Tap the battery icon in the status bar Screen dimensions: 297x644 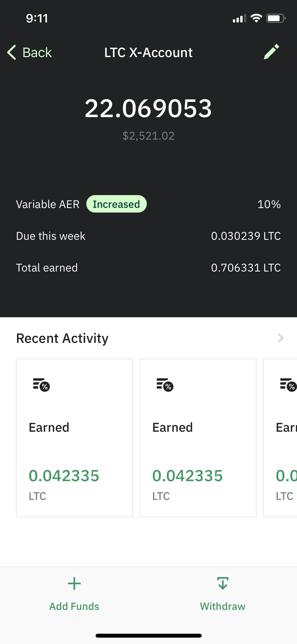point(276,18)
